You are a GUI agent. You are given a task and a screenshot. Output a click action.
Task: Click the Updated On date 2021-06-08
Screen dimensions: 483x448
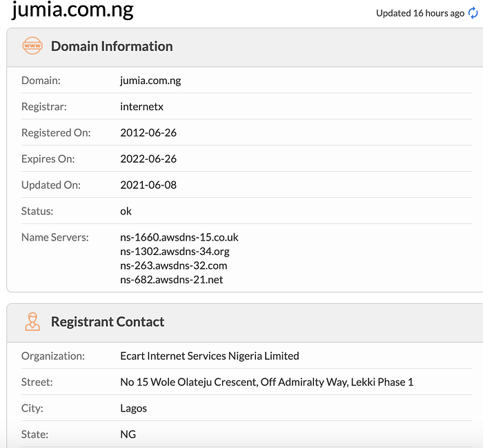(148, 185)
